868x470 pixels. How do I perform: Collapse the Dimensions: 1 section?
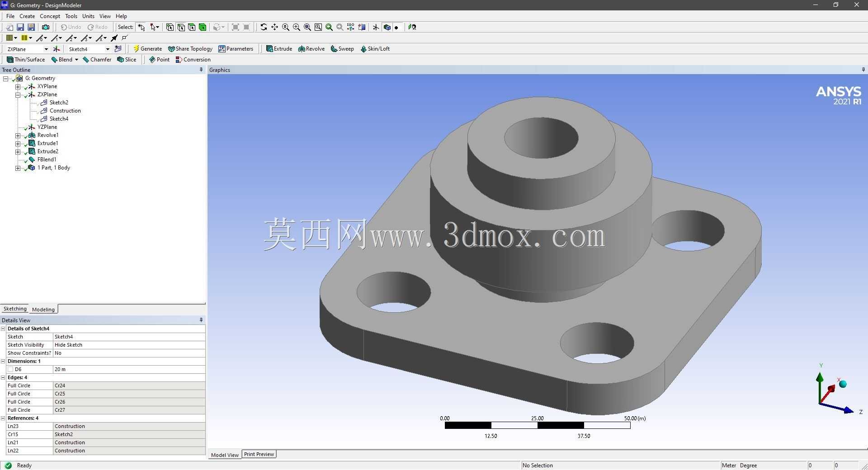point(3,361)
